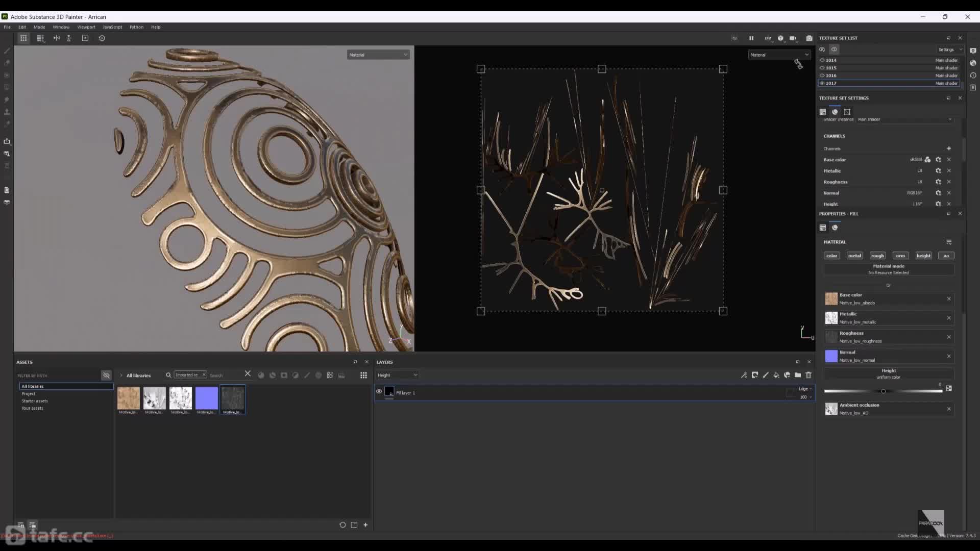Click the Assets search input field

(225, 375)
